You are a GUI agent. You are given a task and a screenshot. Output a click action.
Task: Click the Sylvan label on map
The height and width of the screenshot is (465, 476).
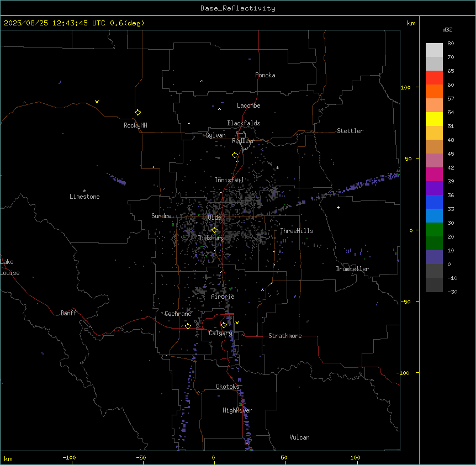215,135
